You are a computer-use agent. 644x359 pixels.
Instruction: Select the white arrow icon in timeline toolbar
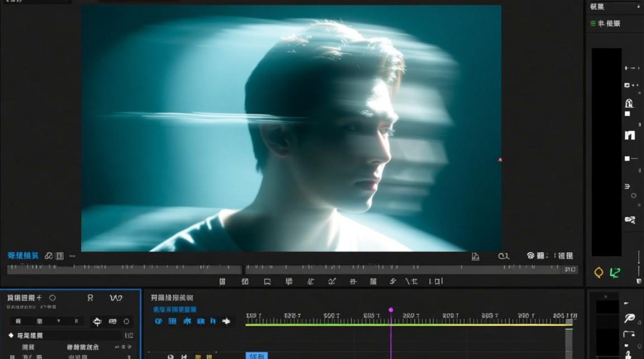[226, 321]
